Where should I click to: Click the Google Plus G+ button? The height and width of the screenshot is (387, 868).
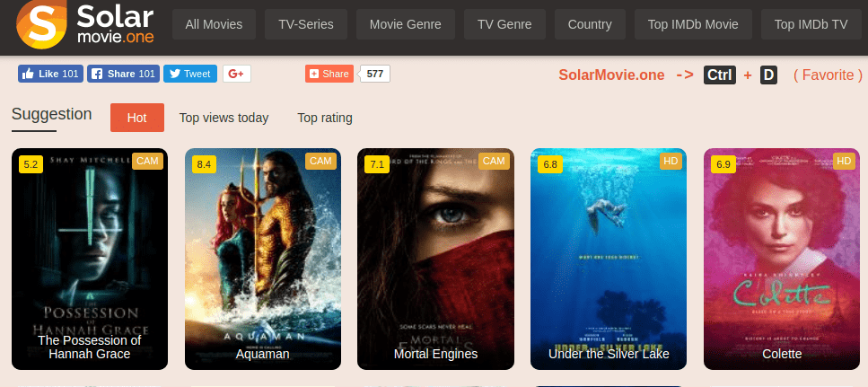[237, 74]
